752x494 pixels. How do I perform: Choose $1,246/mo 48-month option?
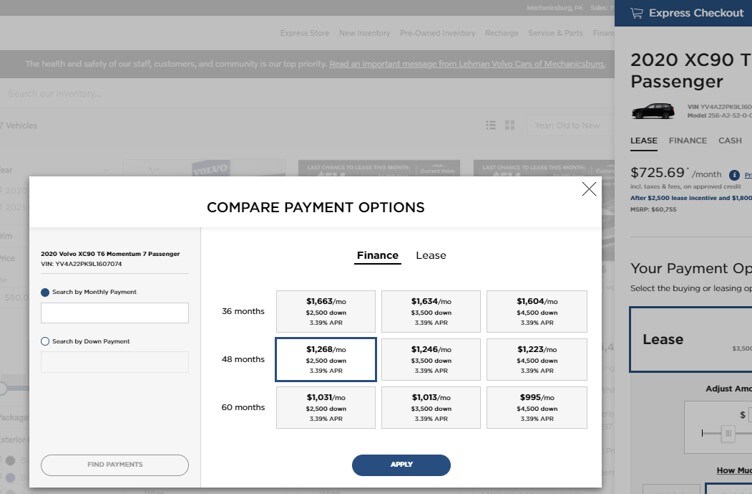[431, 359]
